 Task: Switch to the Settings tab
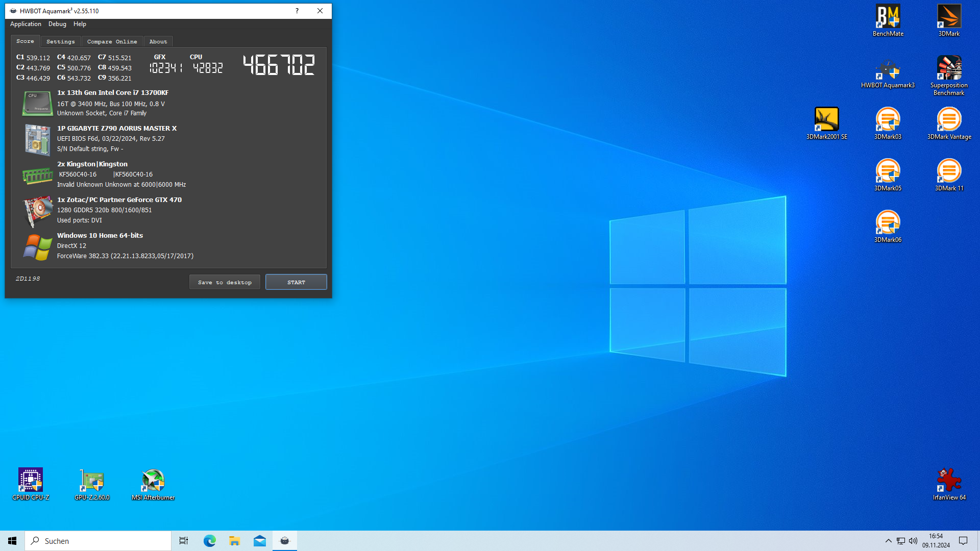tap(60, 41)
